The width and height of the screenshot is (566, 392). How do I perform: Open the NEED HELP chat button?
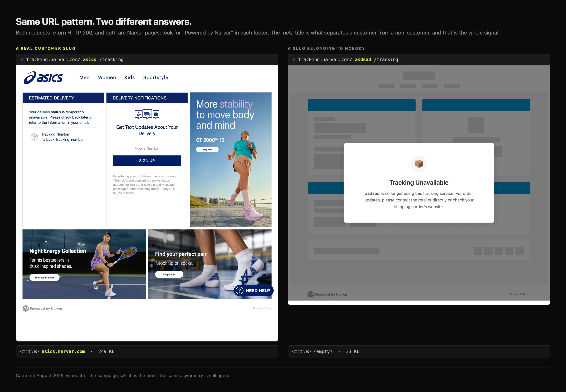(253, 291)
